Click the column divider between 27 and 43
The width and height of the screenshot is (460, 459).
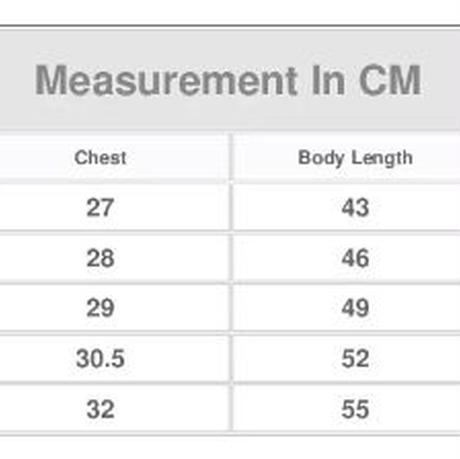[231, 207]
